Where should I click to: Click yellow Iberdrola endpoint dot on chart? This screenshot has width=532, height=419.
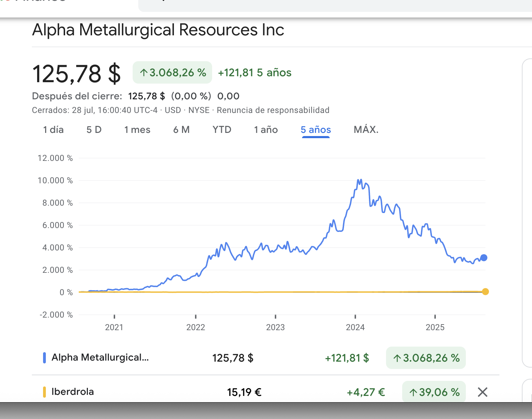tap(485, 292)
